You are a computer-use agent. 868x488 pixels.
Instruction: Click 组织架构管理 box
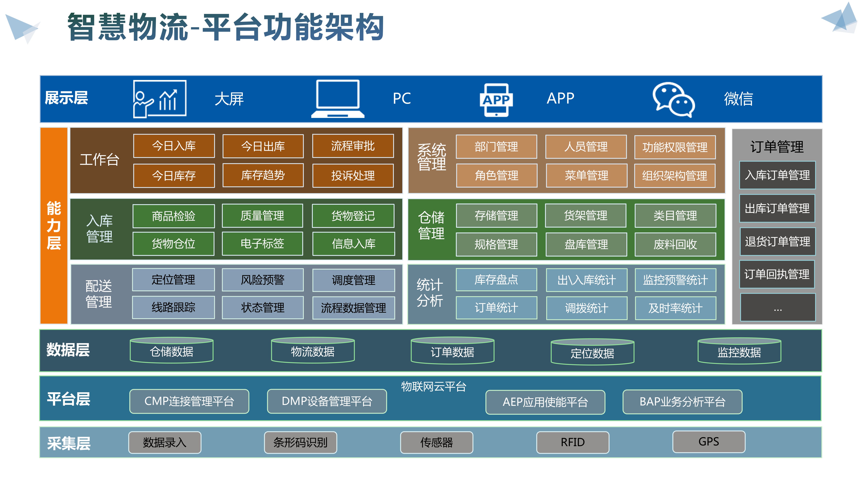[675, 176]
